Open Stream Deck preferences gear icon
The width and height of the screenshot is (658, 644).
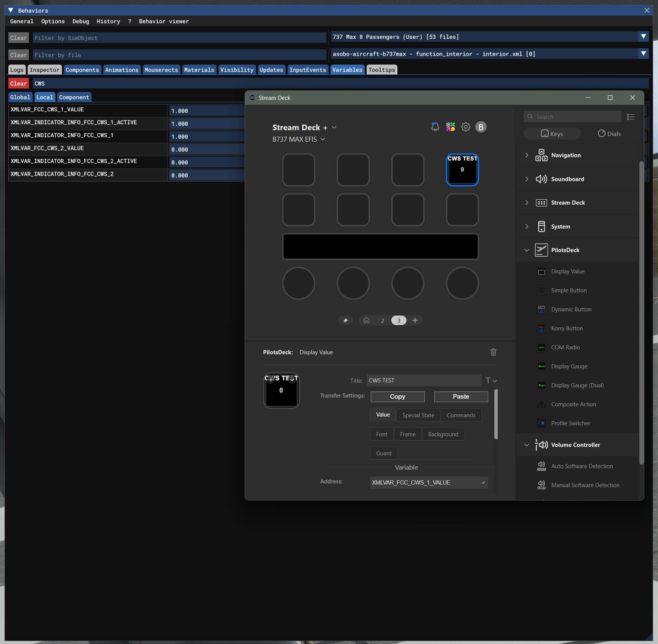click(466, 127)
